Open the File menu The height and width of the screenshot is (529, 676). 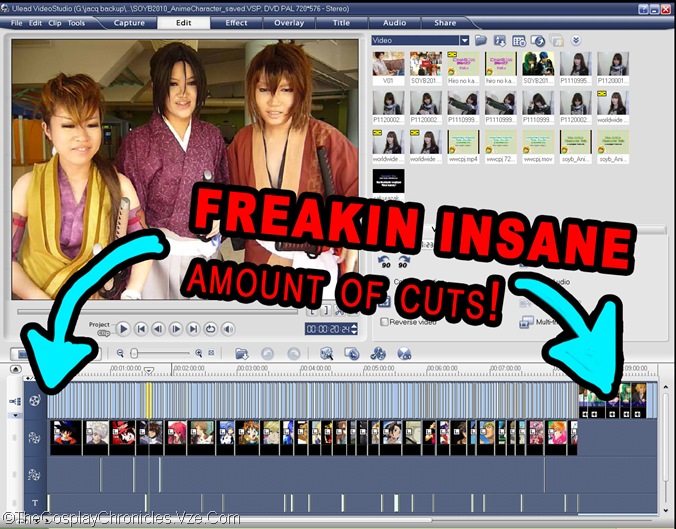click(x=16, y=22)
